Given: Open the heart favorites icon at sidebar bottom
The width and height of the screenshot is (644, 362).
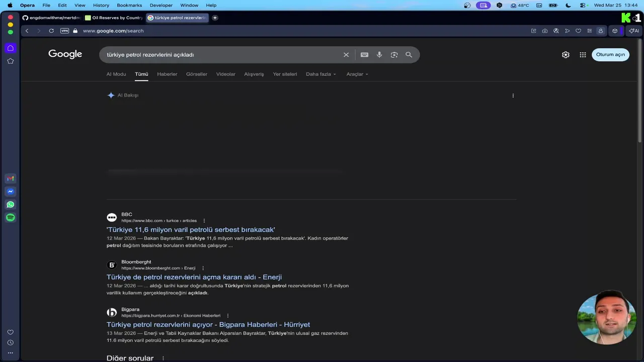Looking at the screenshot, I should coord(10,332).
